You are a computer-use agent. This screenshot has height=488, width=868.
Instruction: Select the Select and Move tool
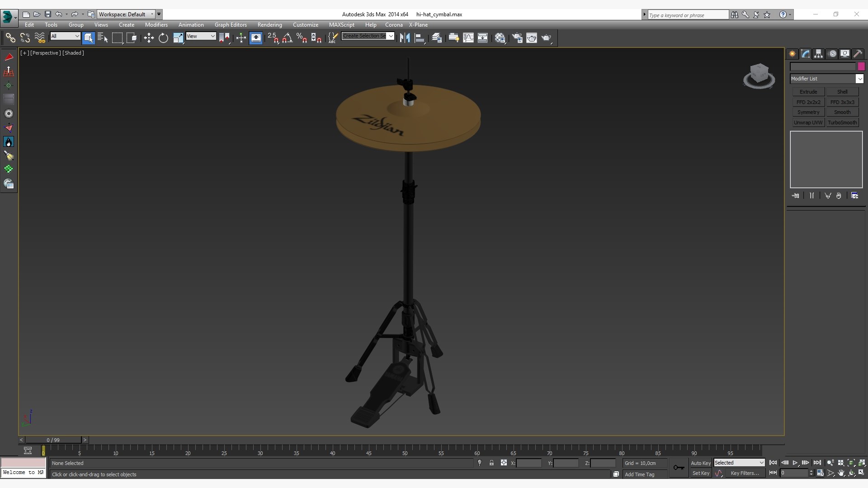149,38
